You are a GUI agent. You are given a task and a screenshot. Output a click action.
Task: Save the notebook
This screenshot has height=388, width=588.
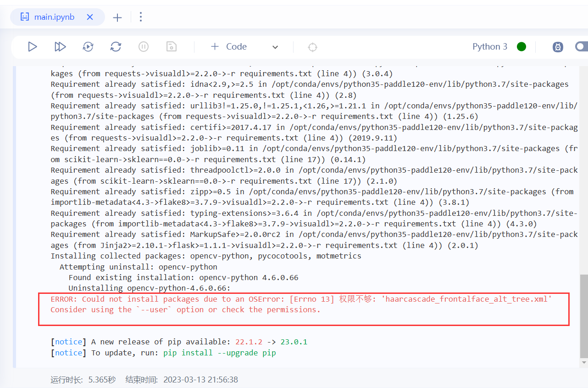click(171, 46)
